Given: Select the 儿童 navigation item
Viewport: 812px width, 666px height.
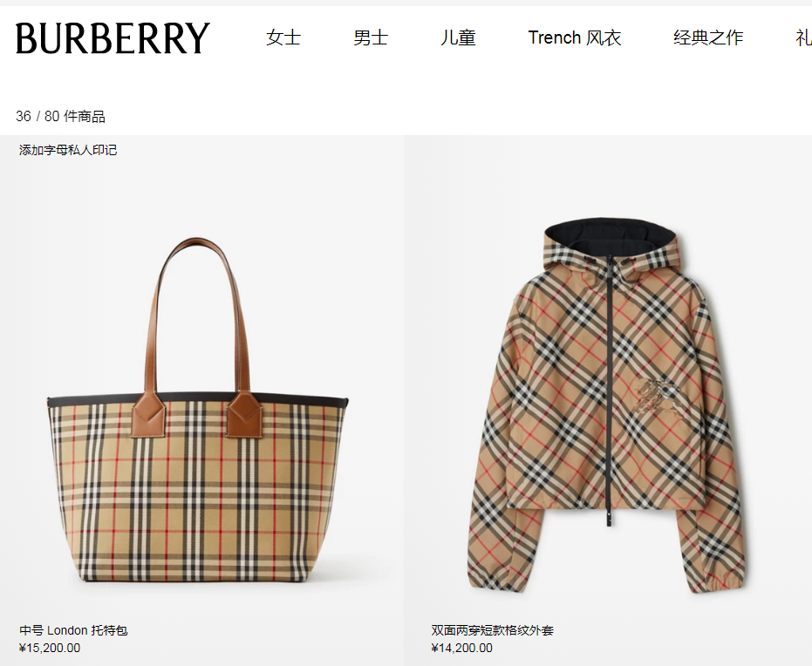Looking at the screenshot, I should pos(458,37).
